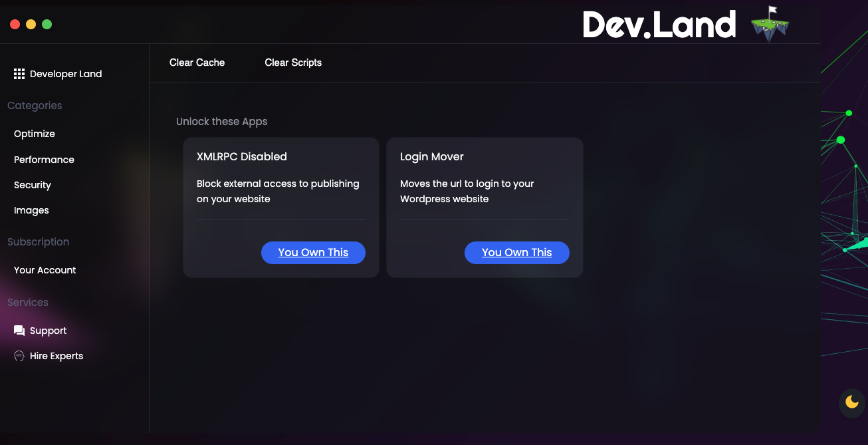Image resolution: width=868 pixels, height=445 pixels.
Task: Click Developer Land sidebar label
Action: coord(66,74)
